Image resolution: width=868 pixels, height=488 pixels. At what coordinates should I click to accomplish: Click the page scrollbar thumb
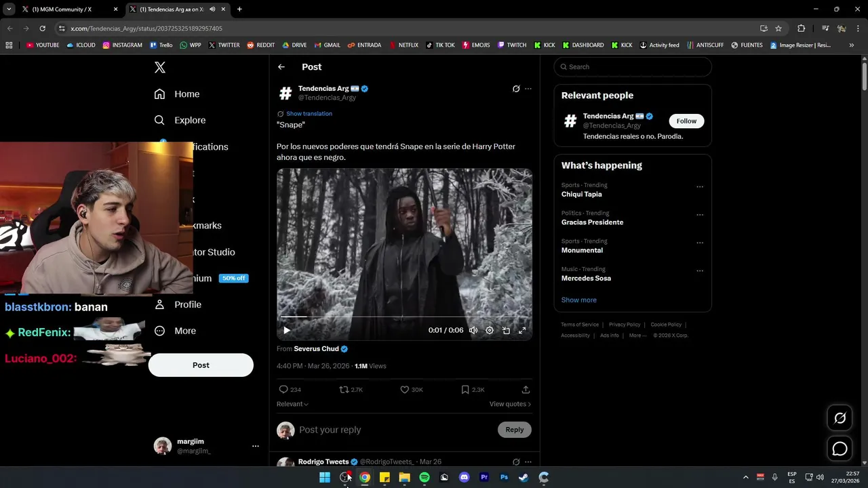coord(865,76)
